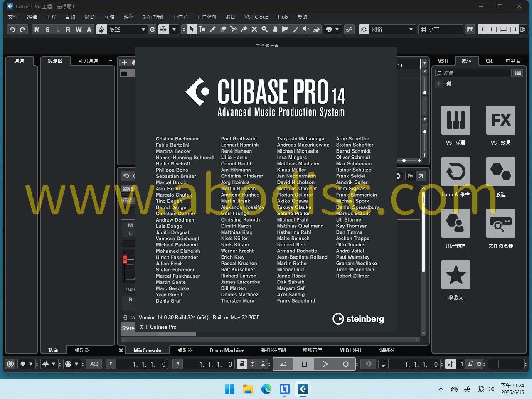Toggle lower zone visibility
Screen dimensions: 532x399
pos(503,30)
